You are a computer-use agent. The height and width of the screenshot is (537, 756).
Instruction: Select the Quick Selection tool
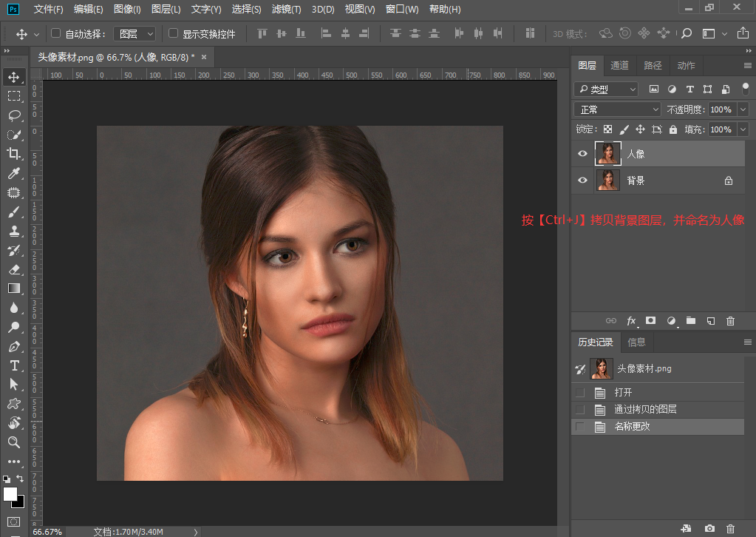tap(14, 135)
